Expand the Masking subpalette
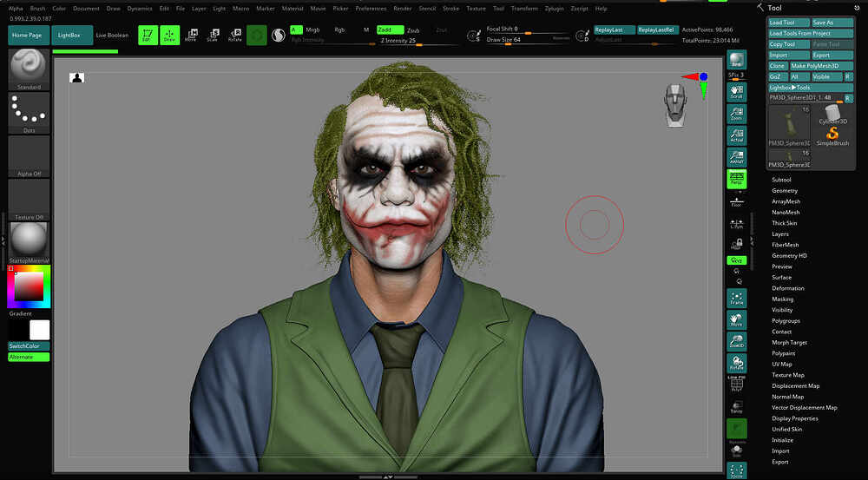868x480 pixels. (782, 299)
